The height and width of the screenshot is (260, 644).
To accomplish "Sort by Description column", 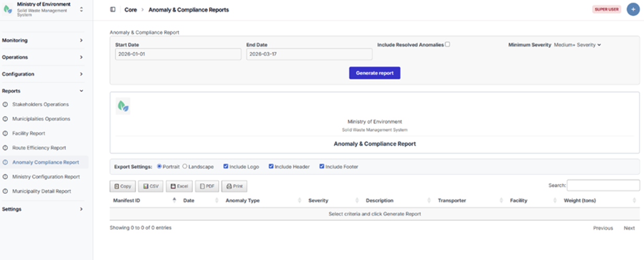I will point(398,201).
